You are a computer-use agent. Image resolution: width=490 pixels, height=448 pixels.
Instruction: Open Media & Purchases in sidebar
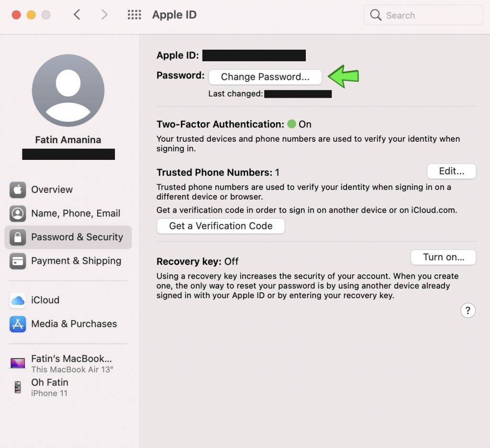click(68, 324)
